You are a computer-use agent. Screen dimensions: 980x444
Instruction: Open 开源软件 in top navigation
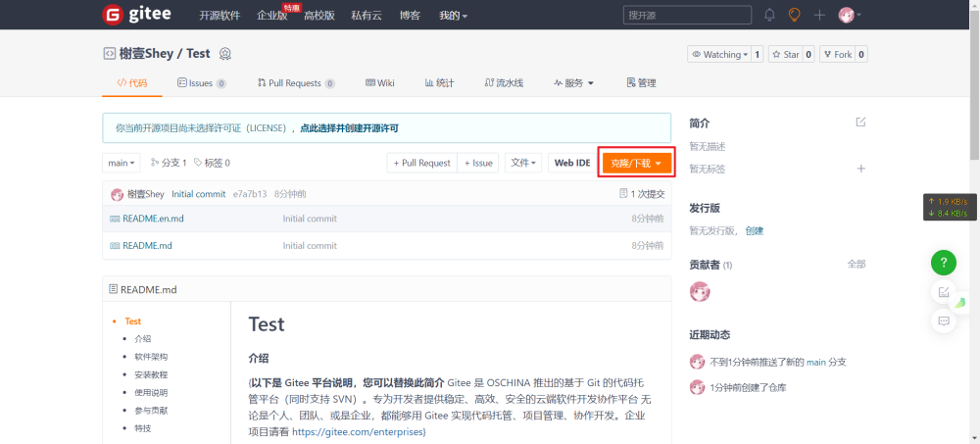tap(220, 16)
